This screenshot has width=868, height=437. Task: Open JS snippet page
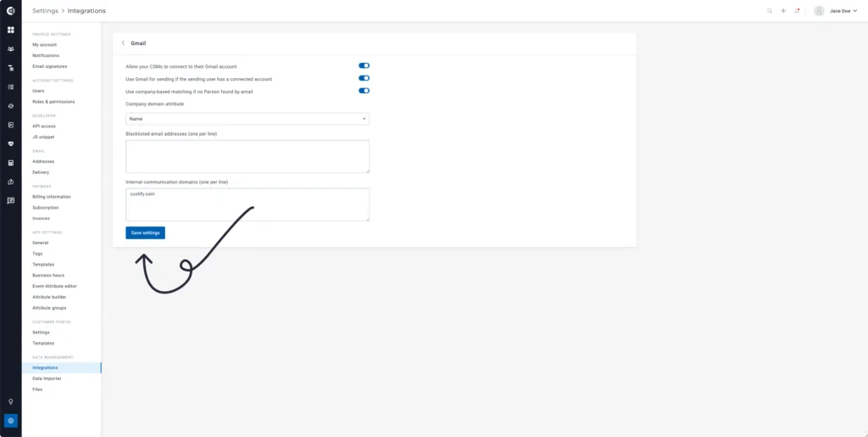pos(43,137)
